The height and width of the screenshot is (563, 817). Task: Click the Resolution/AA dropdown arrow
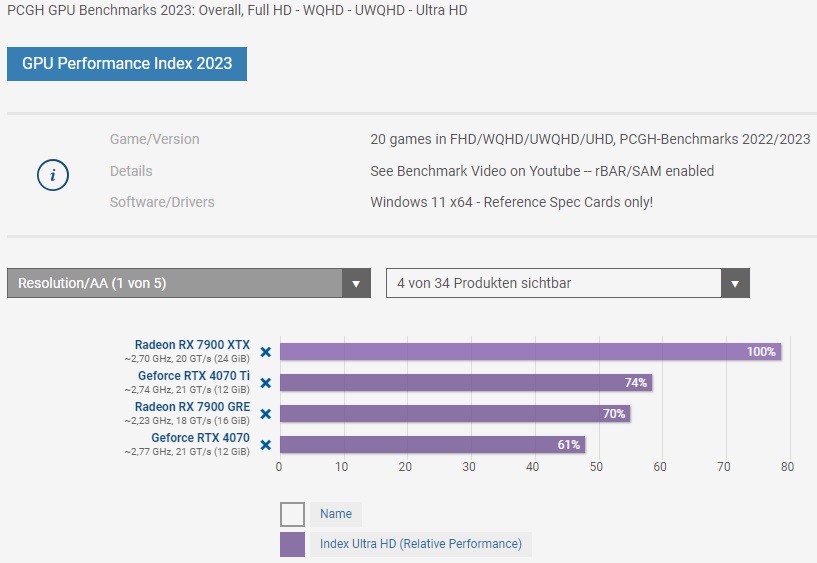tap(356, 283)
